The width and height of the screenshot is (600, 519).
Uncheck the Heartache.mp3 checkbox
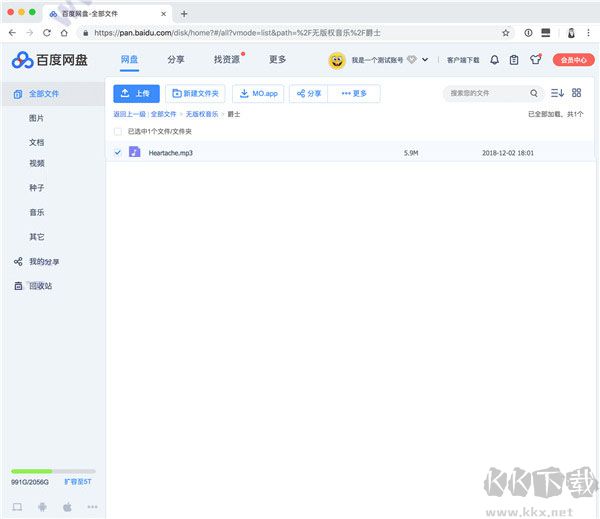[118, 153]
